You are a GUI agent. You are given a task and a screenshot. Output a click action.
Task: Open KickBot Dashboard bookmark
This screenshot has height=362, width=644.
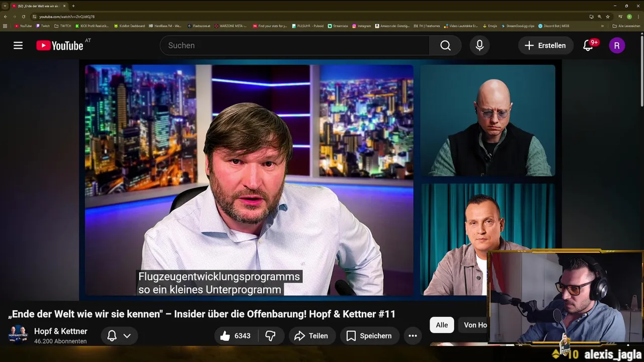[129, 26]
